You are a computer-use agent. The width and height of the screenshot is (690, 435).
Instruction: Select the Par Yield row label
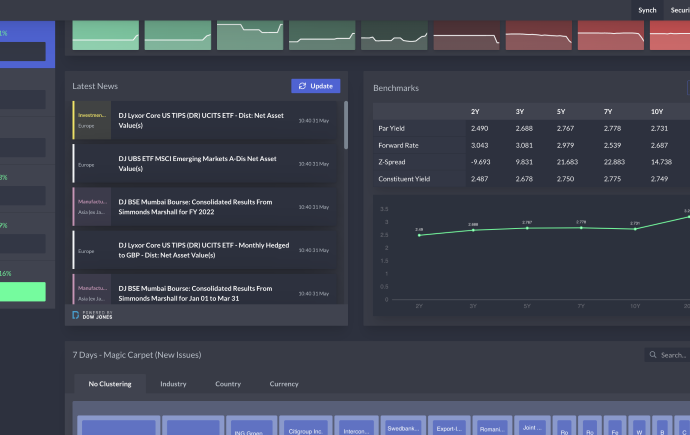[x=391, y=128]
